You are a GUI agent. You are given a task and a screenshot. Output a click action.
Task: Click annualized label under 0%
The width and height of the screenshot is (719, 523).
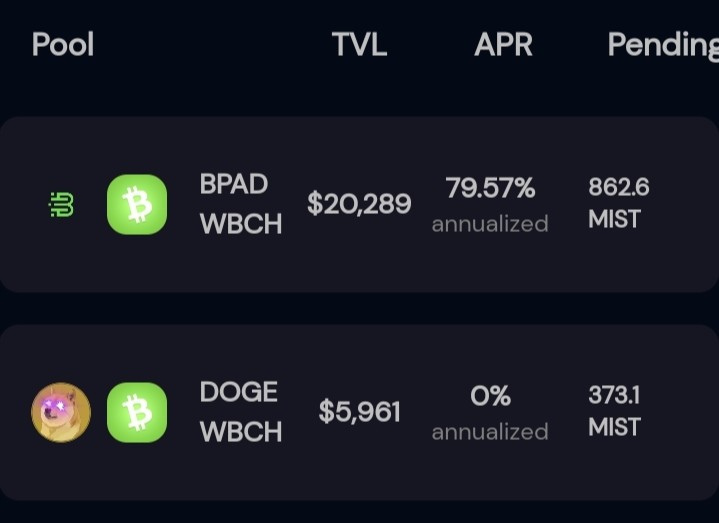[490, 432]
